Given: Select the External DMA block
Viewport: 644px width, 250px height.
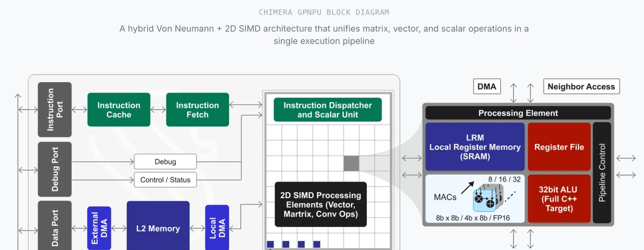Looking at the screenshot, I should tap(99, 228).
